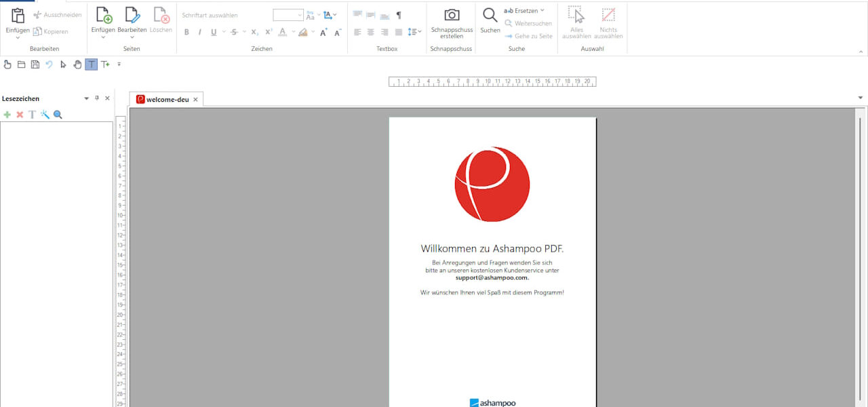Image resolution: width=868 pixels, height=407 pixels.
Task: Toggle italic formatting
Action: point(200,32)
